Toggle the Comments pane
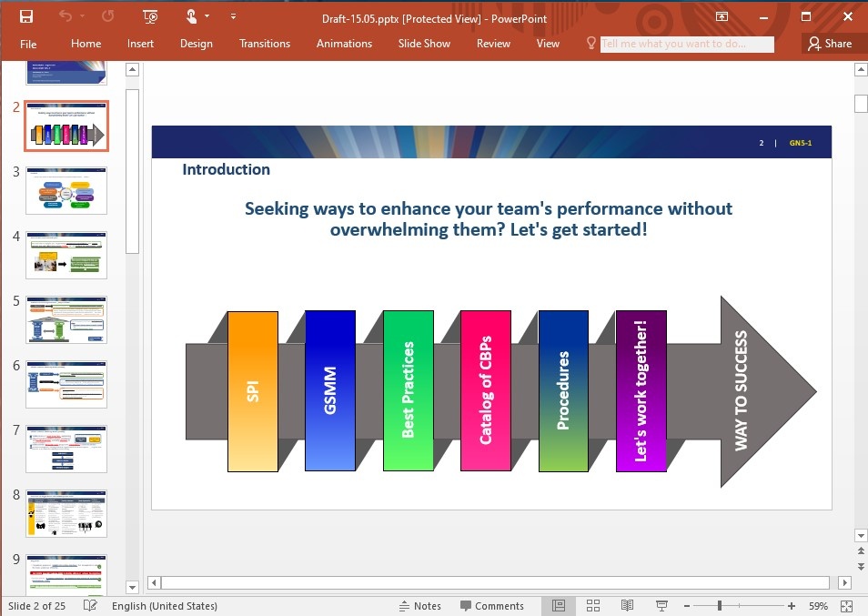 pyautogui.click(x=492, y=606)
